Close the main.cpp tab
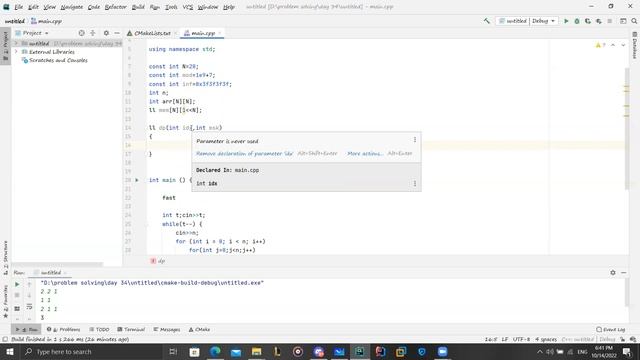This screenshot has height=360, width=640. tap(220, 33)
